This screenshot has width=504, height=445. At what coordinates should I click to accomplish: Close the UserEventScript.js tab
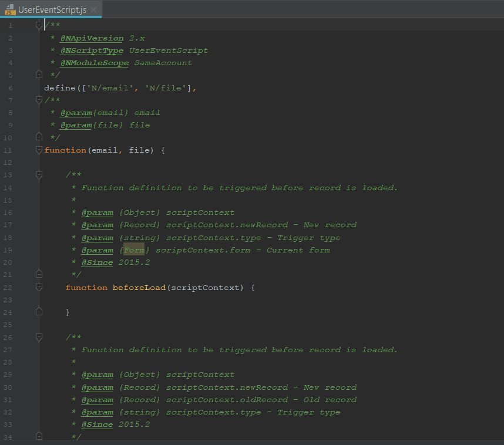[94, 9]
